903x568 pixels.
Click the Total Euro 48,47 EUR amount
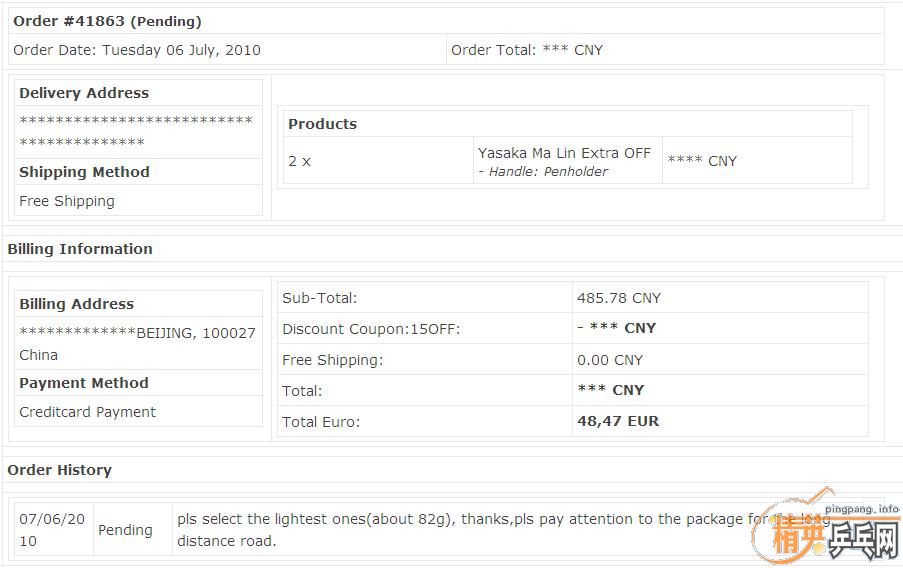click(618, 422)
